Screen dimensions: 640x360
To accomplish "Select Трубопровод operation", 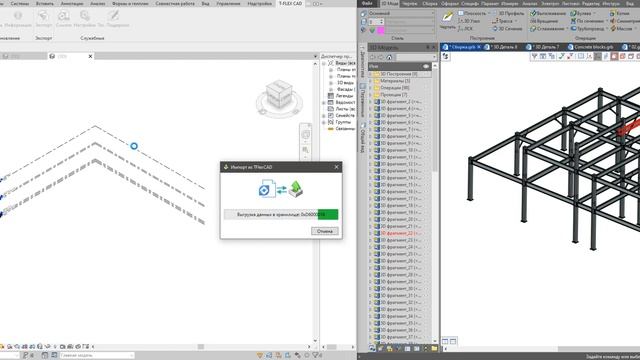I will (x=587, y=29).
